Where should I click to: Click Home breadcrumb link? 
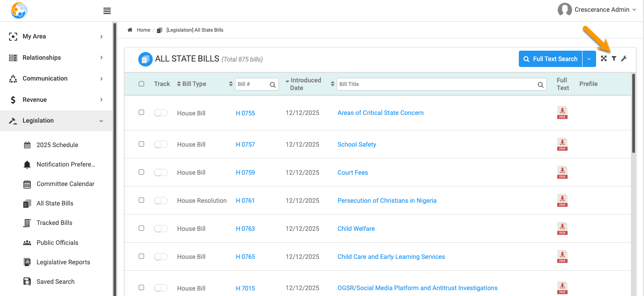coord(143,30)
